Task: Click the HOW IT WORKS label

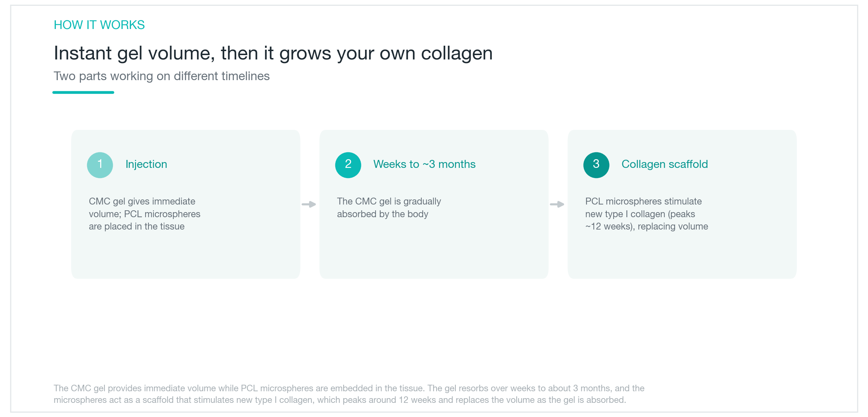Action: click(99, 25)
